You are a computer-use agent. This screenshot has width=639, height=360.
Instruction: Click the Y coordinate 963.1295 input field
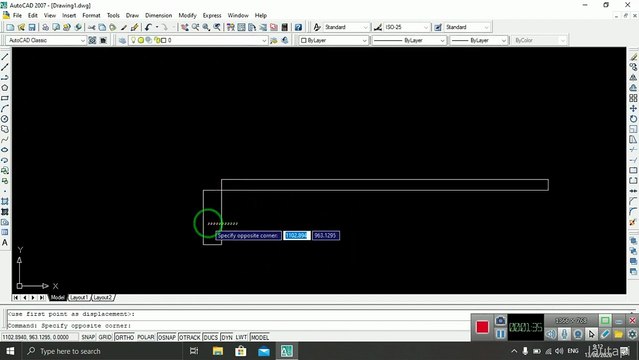point(326,236)
